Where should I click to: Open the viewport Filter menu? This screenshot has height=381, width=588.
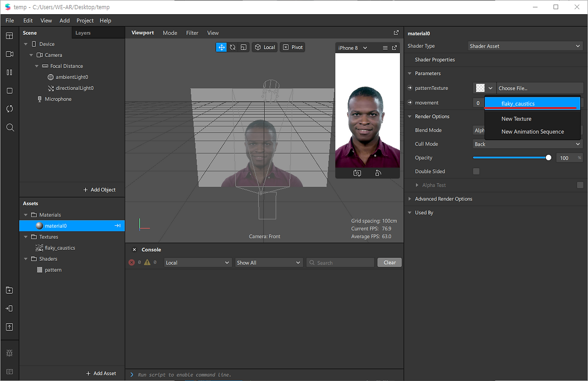(192, 33)
